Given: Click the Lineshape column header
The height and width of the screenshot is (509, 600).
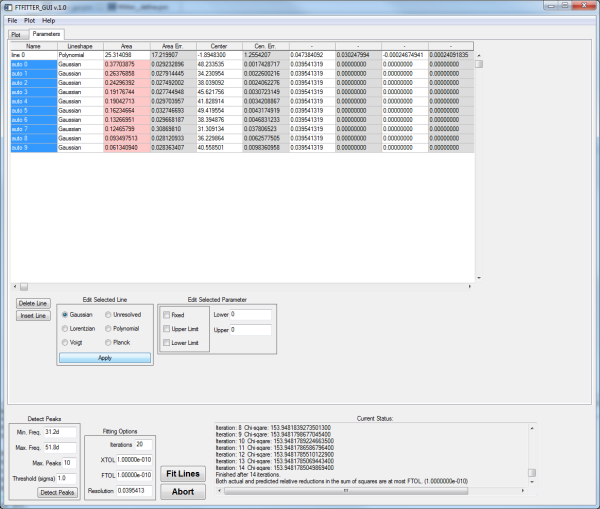Looking at the screenshot, I should point(80,46).
